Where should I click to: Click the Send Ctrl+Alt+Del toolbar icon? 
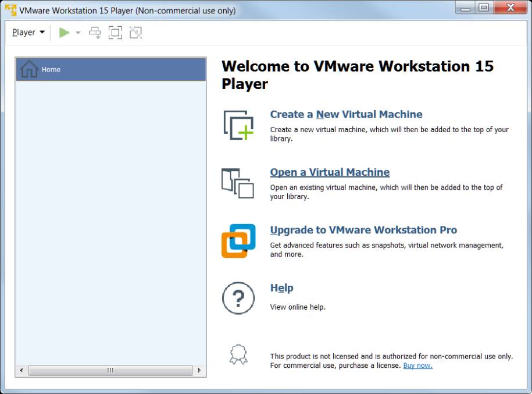pyautogui.click(x=95, y=33)
